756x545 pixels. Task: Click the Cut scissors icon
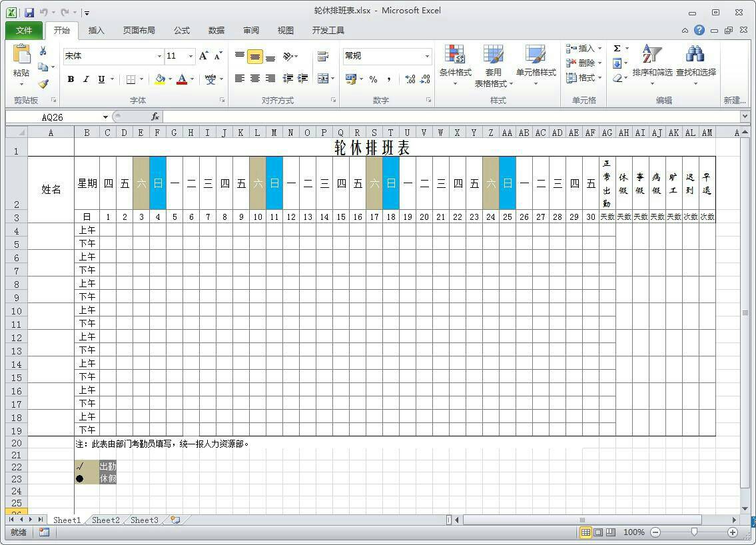coord(43,51)
